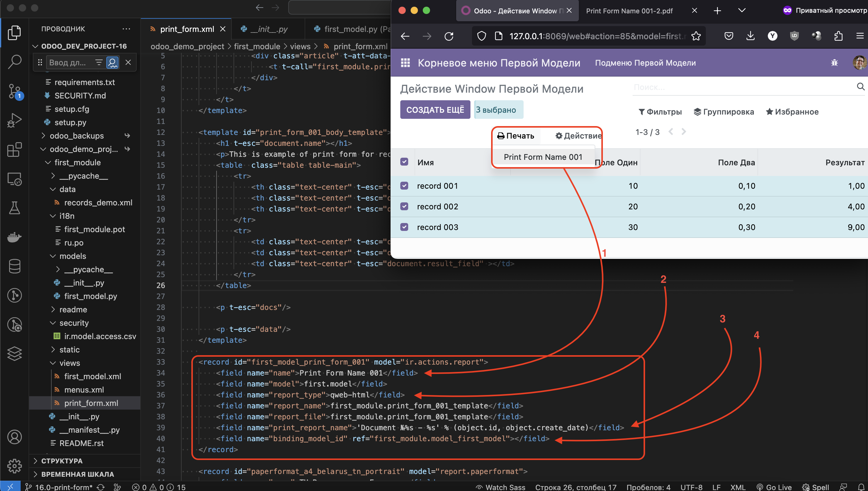The height and width of the screenshot is (491, 868).
Task: Click the Odoo search magnifier icon
Action: click(860, 87)
